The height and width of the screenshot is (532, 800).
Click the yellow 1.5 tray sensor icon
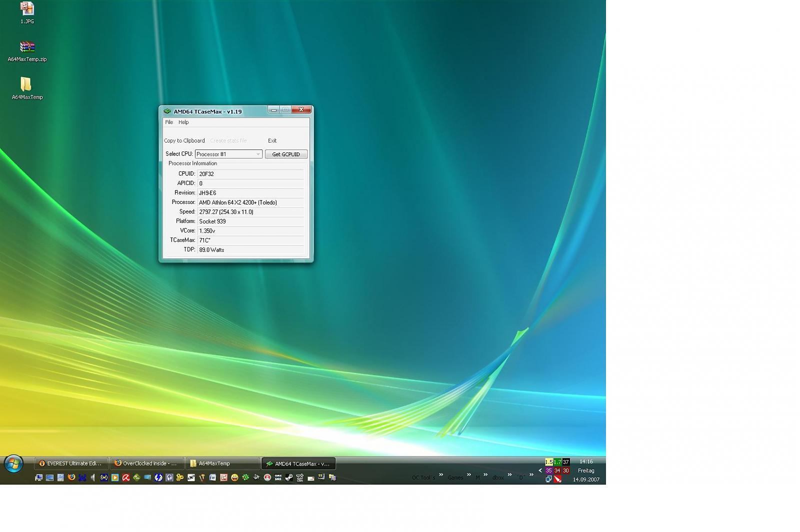[x=549, y=462]
